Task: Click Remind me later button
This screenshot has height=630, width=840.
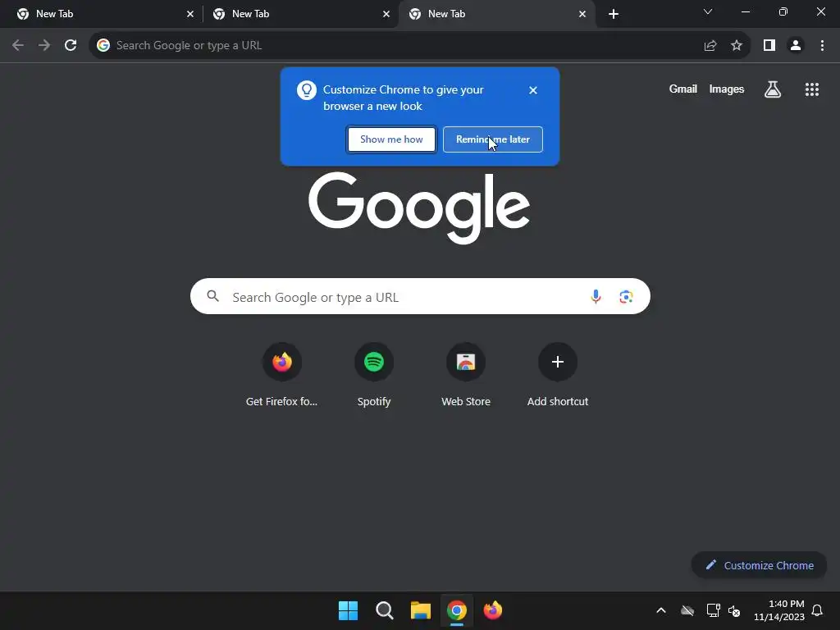Action: pyautogui.click(x=492, y=139)
